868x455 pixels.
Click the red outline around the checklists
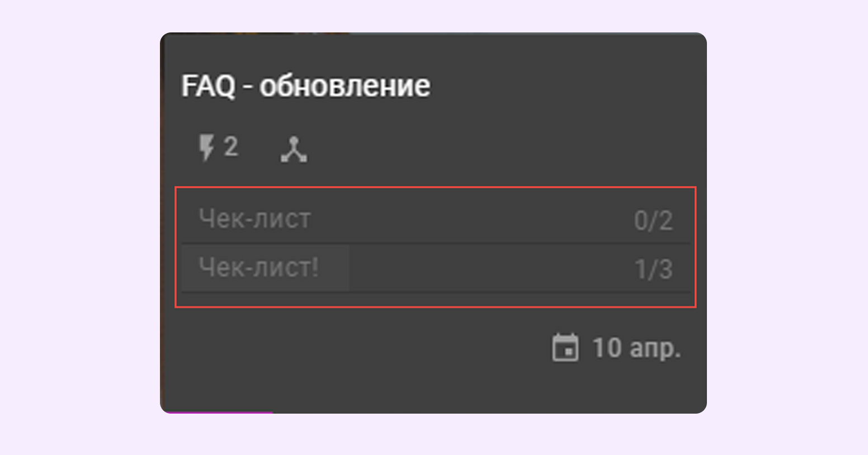tap(436, 187)
